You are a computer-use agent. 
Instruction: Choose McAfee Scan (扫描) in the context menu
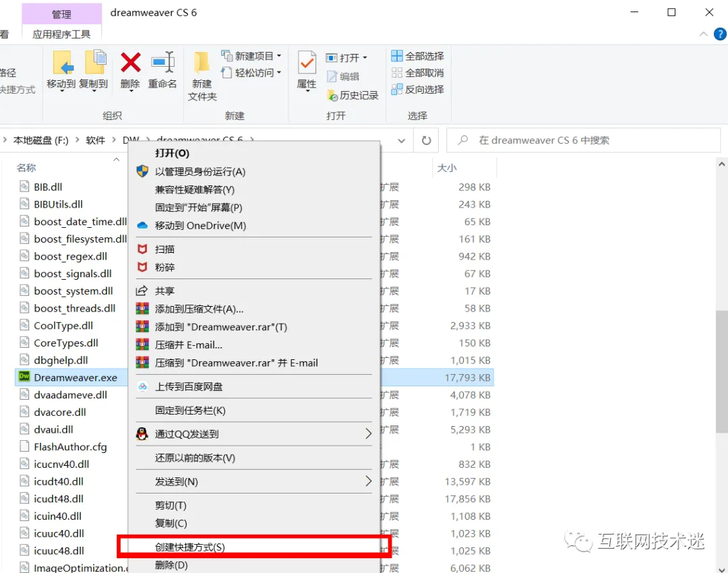(x=253, y=249)
